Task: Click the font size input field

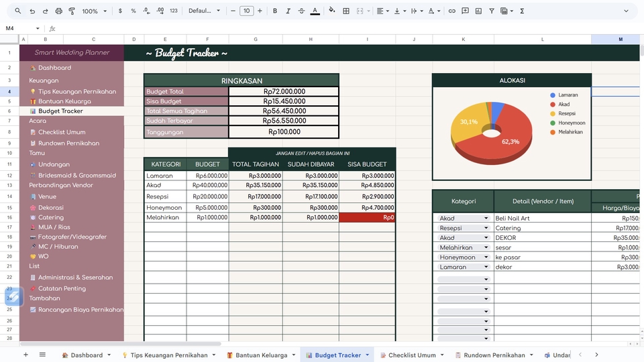Action: (246, 11)
